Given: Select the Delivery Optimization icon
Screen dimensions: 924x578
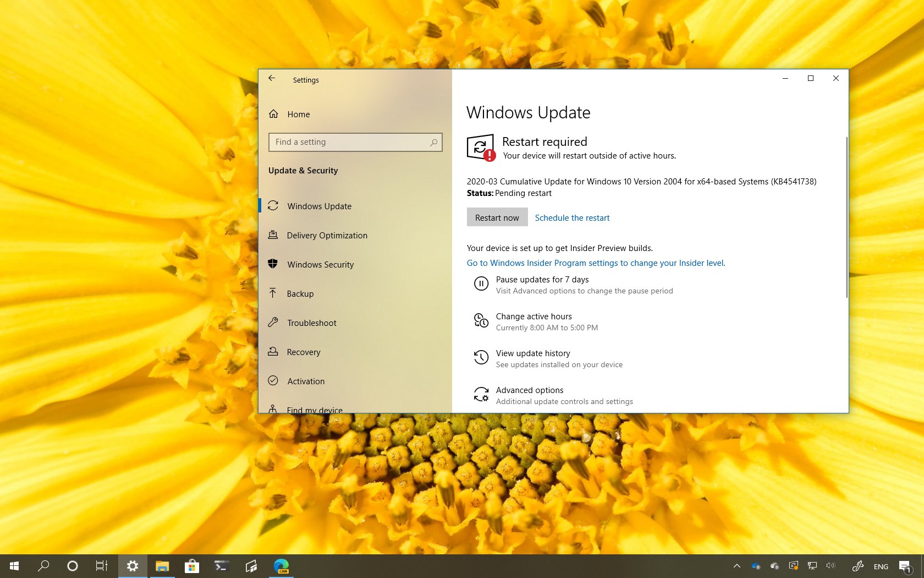Looking at the screenshot, I should pyautogui.click(x=273, y=235).
